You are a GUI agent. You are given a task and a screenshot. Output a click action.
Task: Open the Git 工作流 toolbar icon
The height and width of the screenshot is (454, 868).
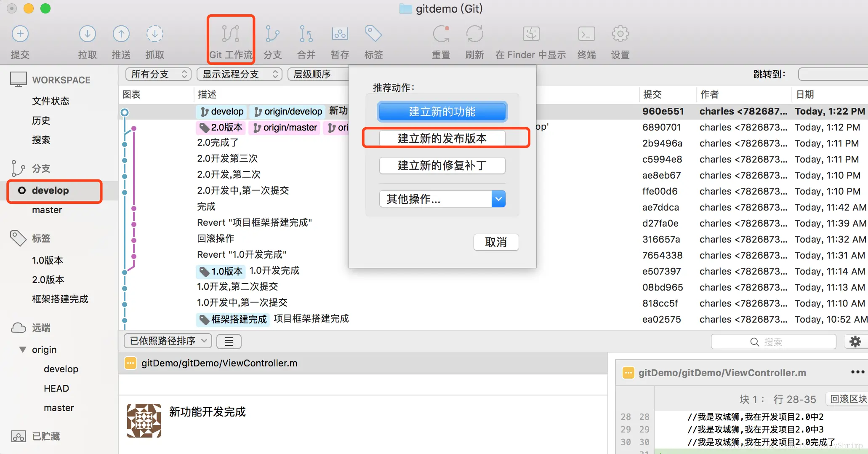pyautogui.click(x=231, y=34)
